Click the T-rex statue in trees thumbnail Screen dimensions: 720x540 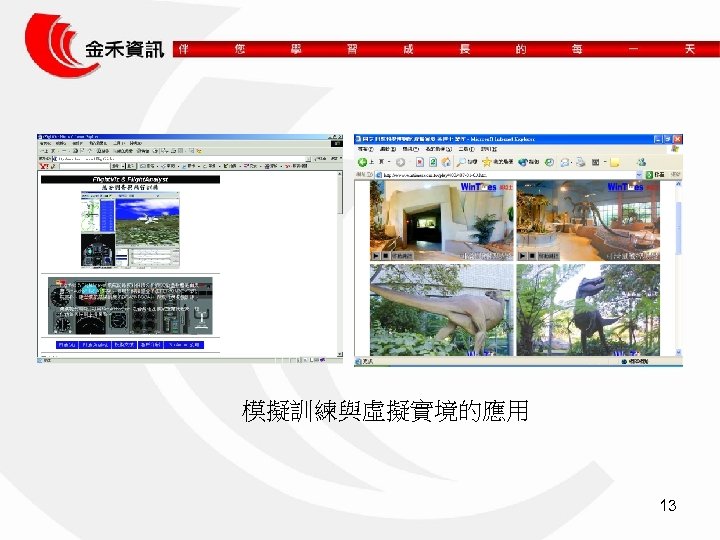(588, 310)
